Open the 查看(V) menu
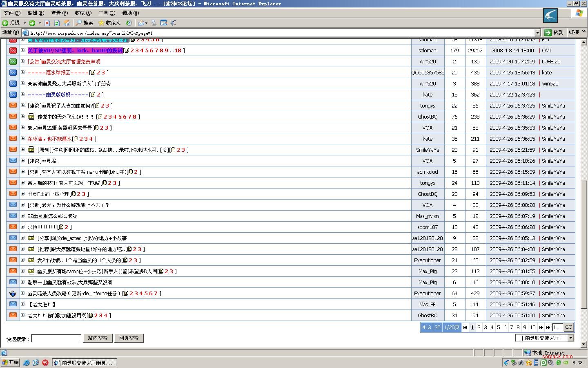The height and width of the screenshot is (368, 588). pos(59,13)
